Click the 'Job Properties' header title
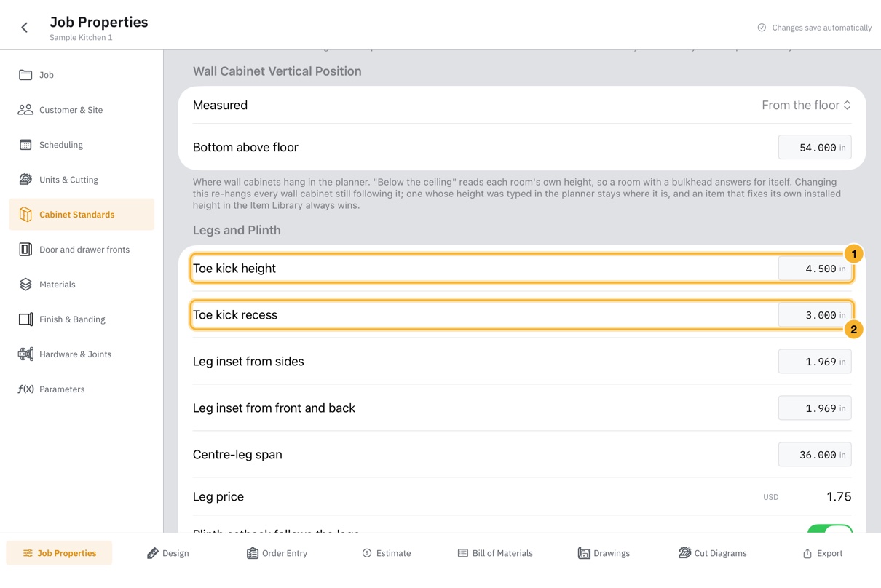The width and height of the screenshot is (881, 588). pos(99,22)
